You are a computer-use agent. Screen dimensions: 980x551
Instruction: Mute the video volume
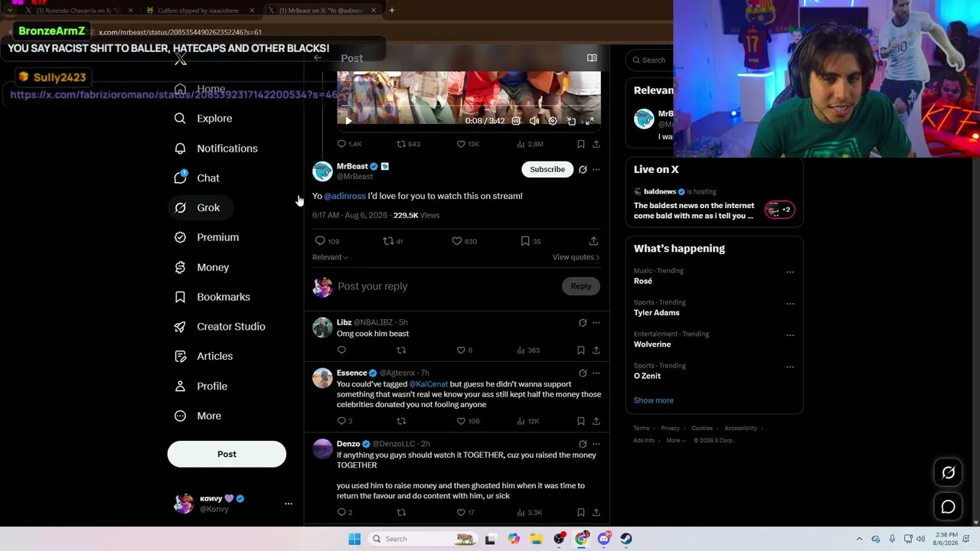pos(534,121)
